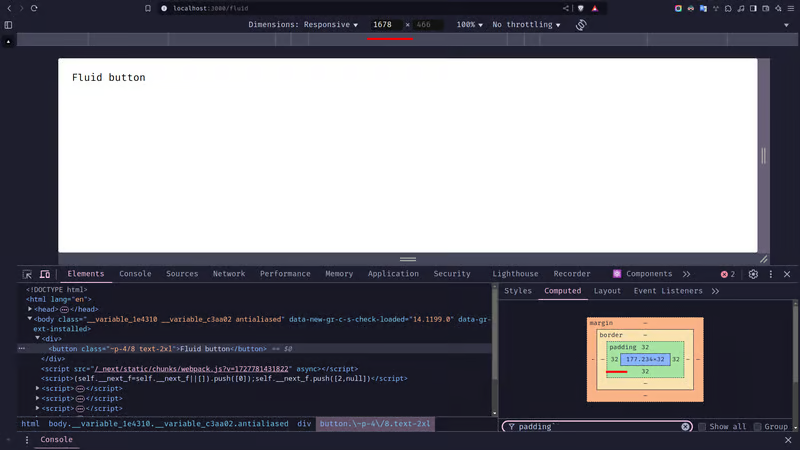Open the Brave wallet icon
The width and height of the screenshot is (800, 450).
click(766, 8)
